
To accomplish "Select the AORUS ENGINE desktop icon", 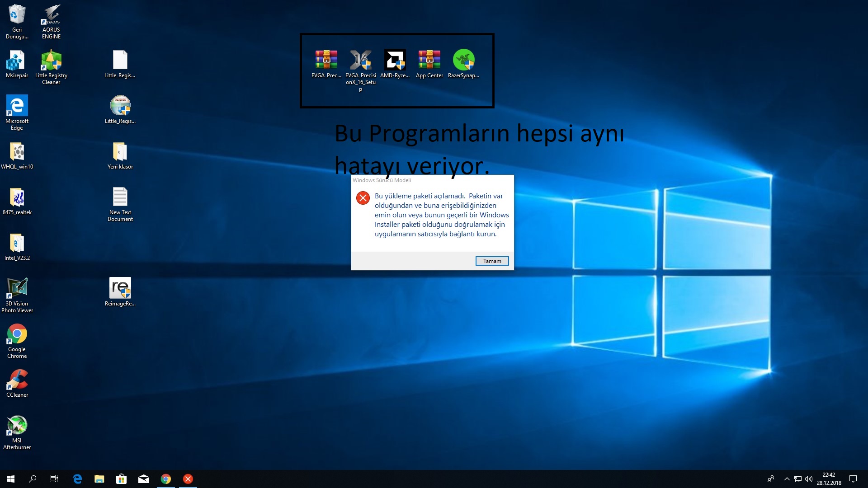I will click(51, 21).
